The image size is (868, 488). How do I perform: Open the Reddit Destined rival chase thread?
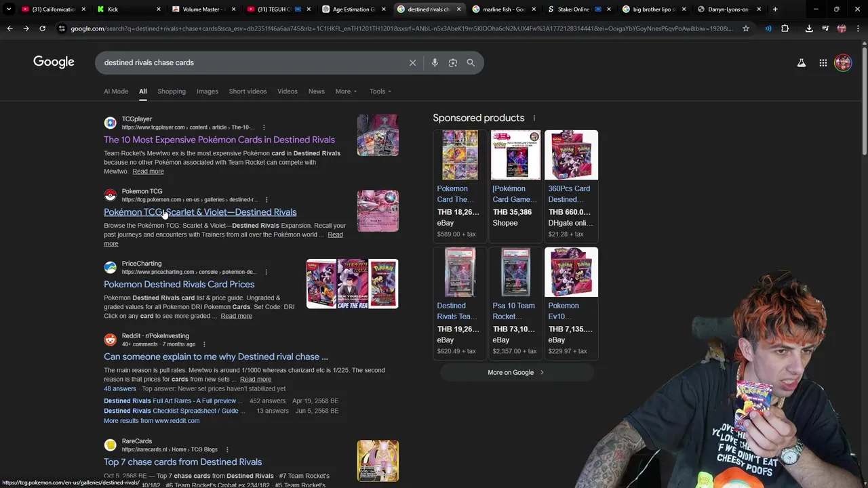(216, 357)
